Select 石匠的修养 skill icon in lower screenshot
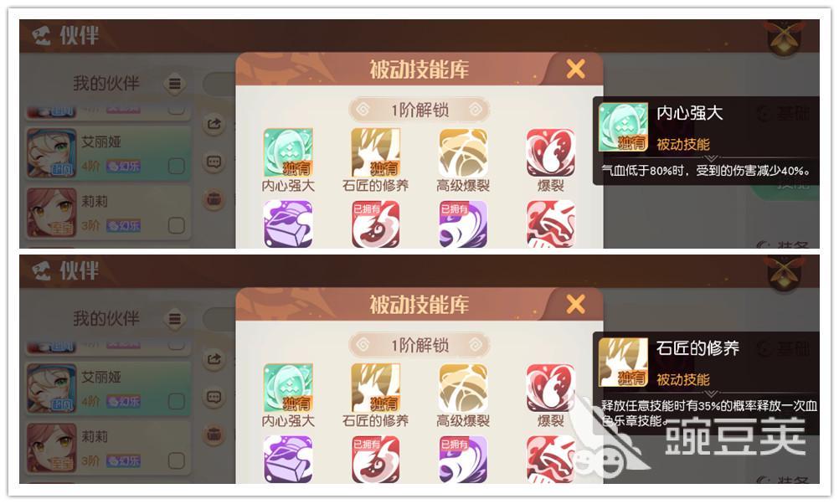Viewport: 839px width, 504px height. (x=376, y=388)
